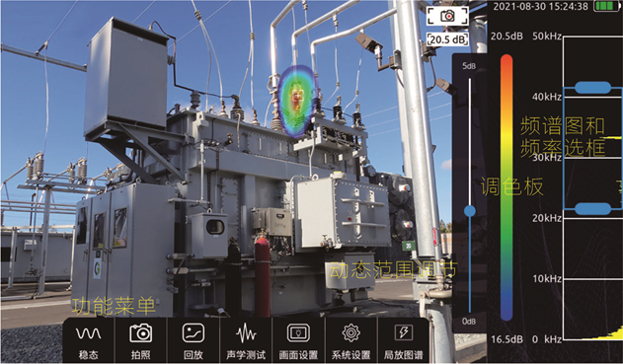Click the rainbow color palette bar
The height and width of the screenshot is (364, 623).
(x=506, y=187)
